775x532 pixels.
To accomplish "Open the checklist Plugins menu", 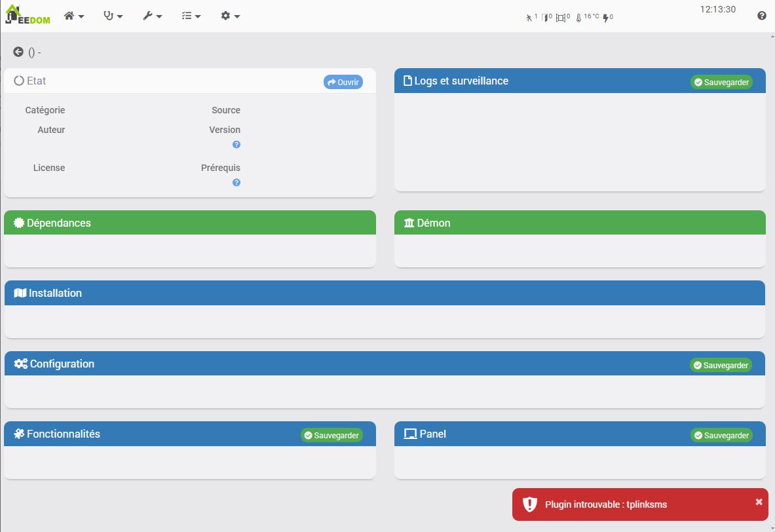I will 191,16.
